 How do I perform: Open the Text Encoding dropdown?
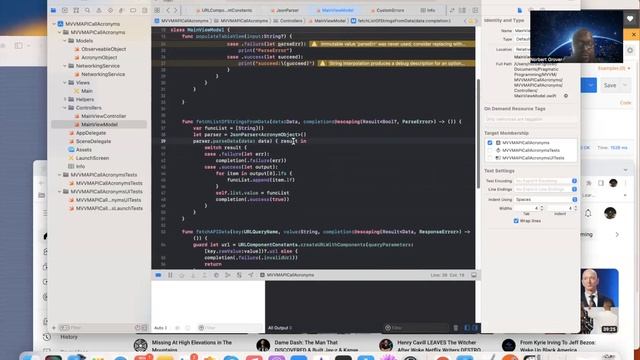(x=545, y=181)
